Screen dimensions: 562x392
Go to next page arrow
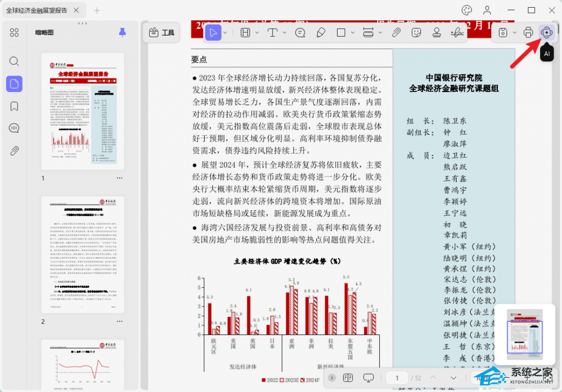(x=453, y=378)
